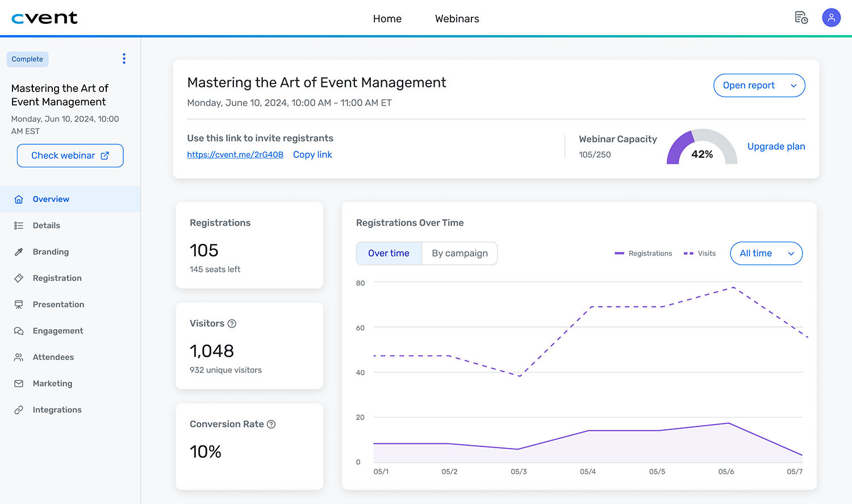This screenshot has width=852, height=504.
Task: Click the Engagement chat bubbles icon
Action: click(x=19, y=331)
